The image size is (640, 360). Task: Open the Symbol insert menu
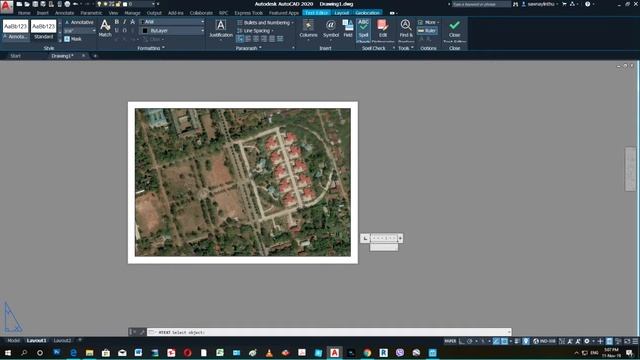(x=331, y=29)
